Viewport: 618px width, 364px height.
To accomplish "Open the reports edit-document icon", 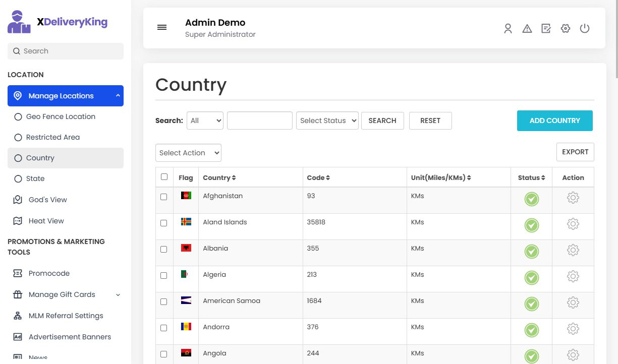I will click(x=546, y=29).
